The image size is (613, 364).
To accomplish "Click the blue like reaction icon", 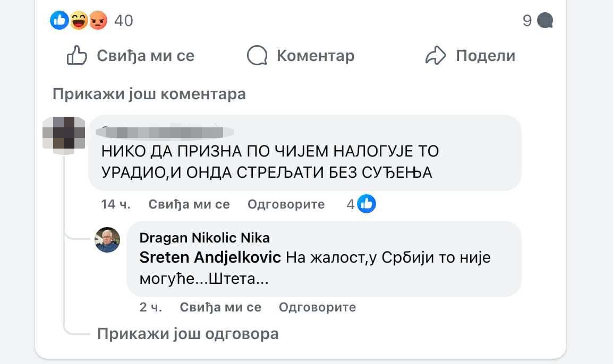I will 59,21.
